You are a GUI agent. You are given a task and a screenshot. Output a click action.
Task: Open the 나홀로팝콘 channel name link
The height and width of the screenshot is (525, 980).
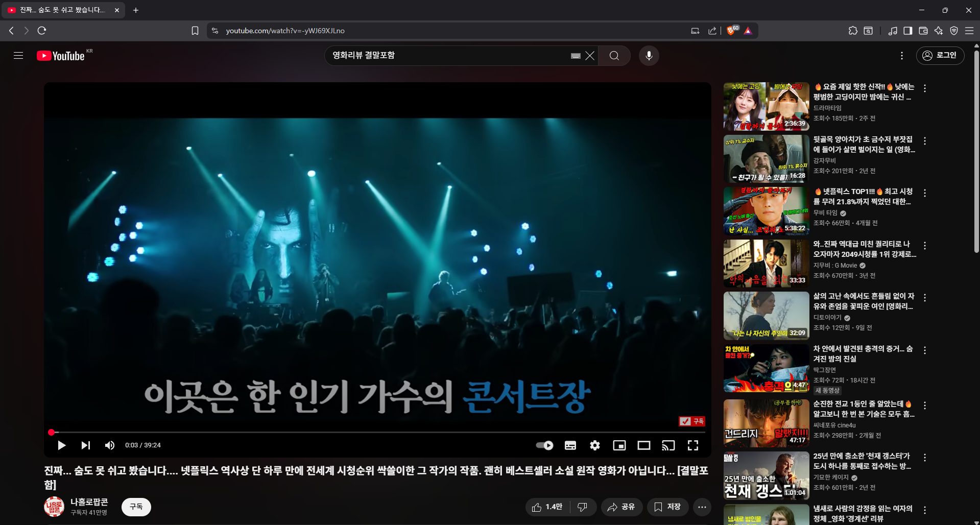click(89, 502)
